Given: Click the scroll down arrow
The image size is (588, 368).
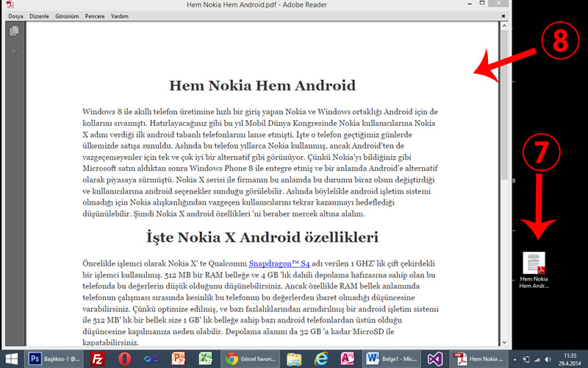Looking at the screenshot, I should click(504, 342).
